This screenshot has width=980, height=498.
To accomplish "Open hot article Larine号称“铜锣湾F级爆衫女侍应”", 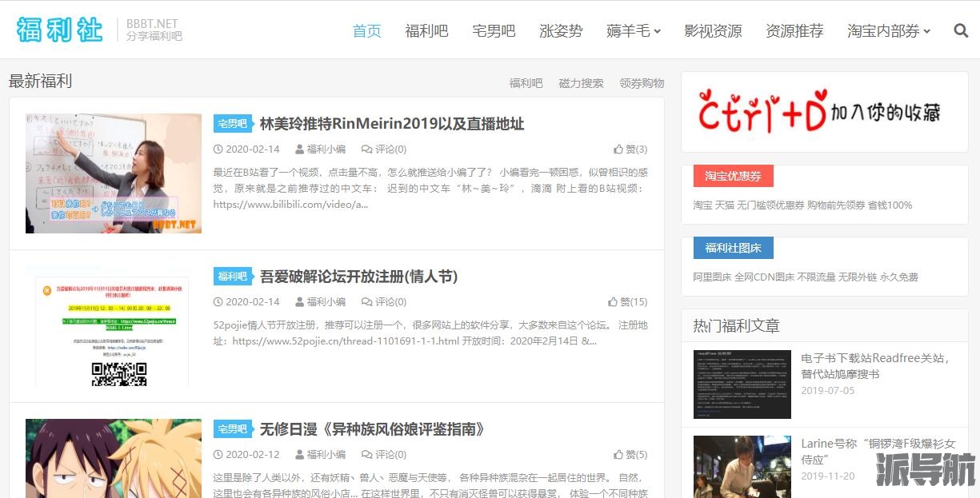I will [x=878, y=452].
